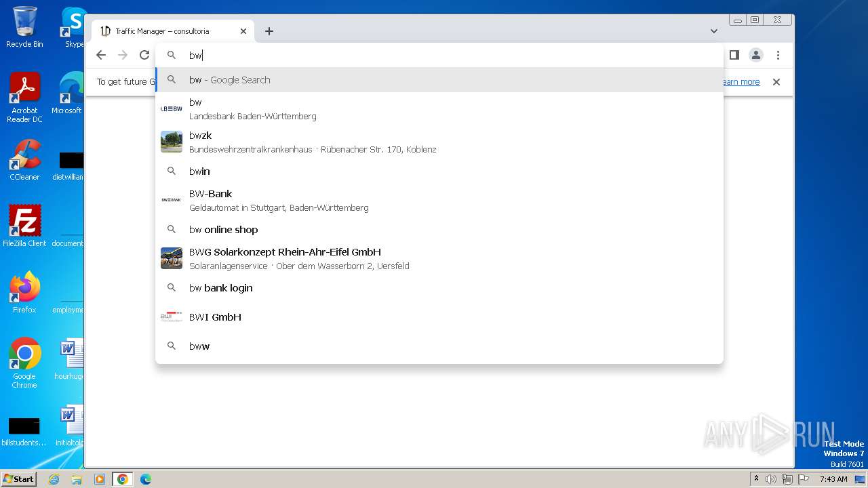Click the BW-Bank logo thumbnail
The height and width of the screenshot is (488, 868).
pyautogui.click(x=172, y=201)
